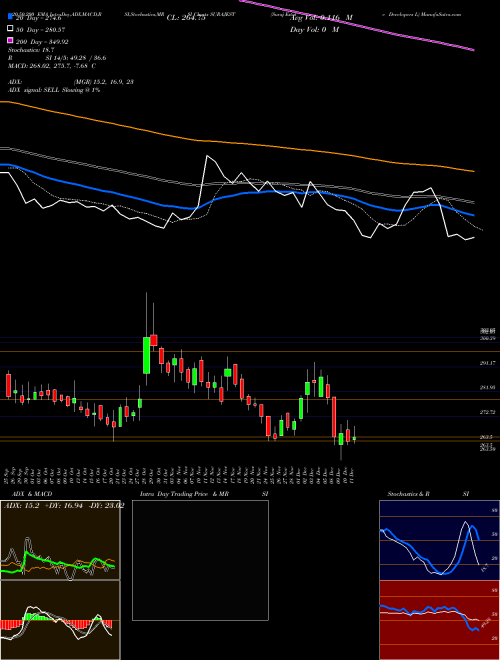
Task: Click the 'Stochastics: 18.7' reading
Action: pos(31,50)
